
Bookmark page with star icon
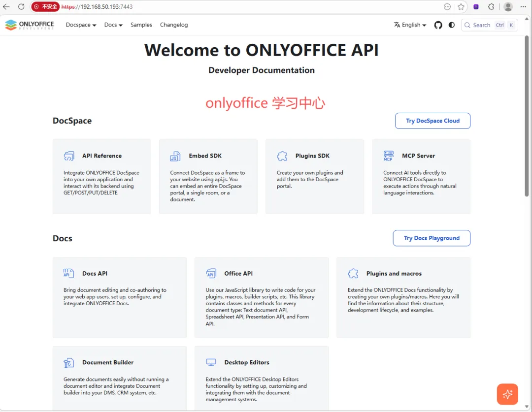461,7
